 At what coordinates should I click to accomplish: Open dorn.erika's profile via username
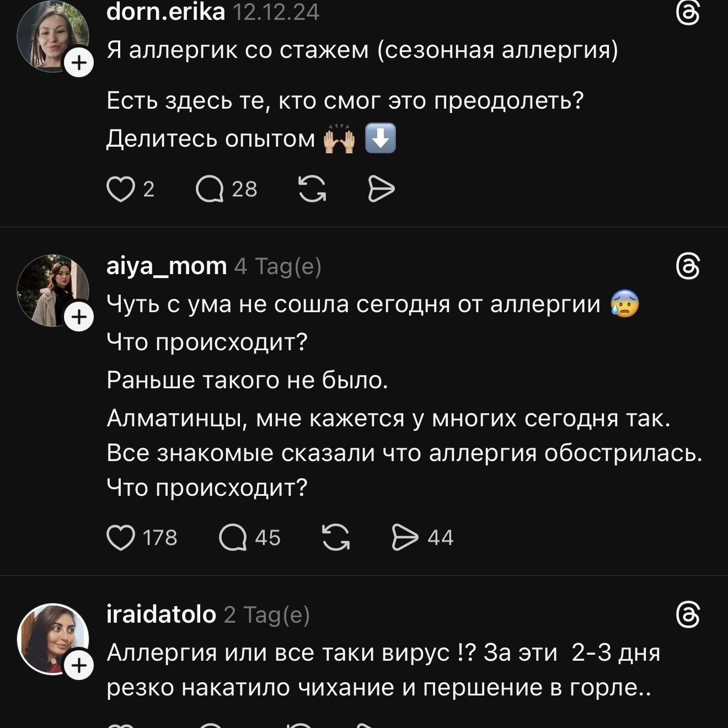[165, 12]
